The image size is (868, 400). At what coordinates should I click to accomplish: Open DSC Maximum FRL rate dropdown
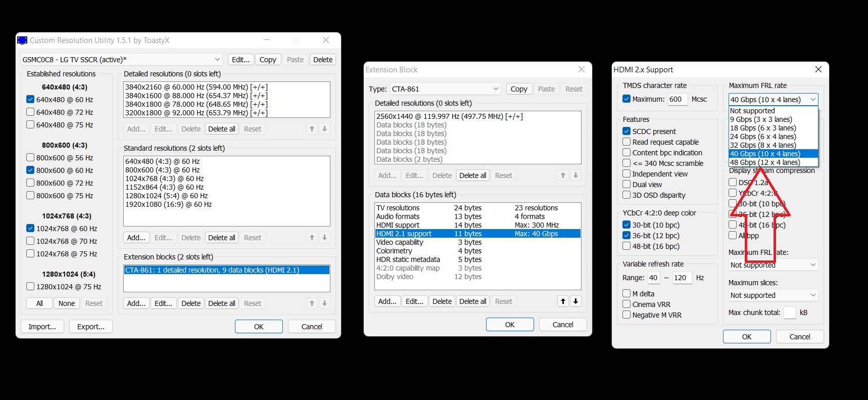[x=774, y=265]
